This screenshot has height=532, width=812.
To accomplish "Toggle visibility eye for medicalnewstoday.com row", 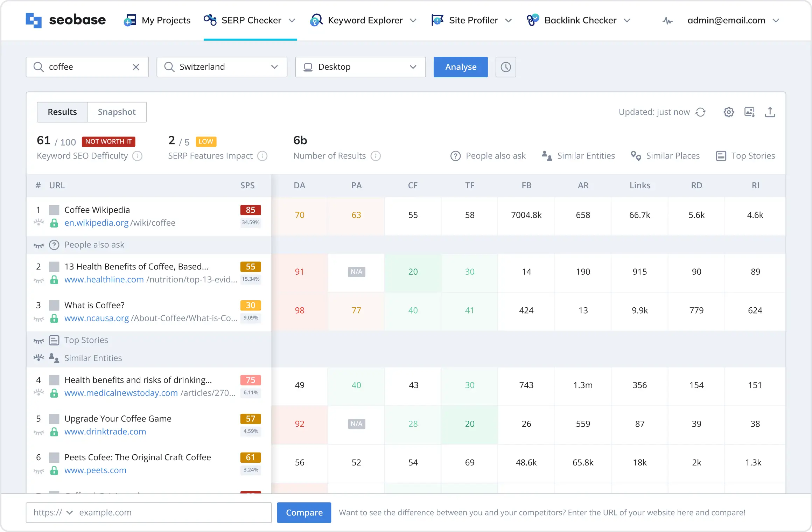I will point(38,393).
